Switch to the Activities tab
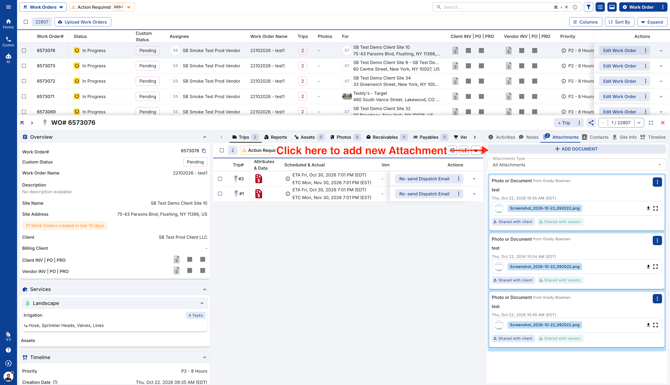Viewport: 670px width, 385px height. coord(502,137)
